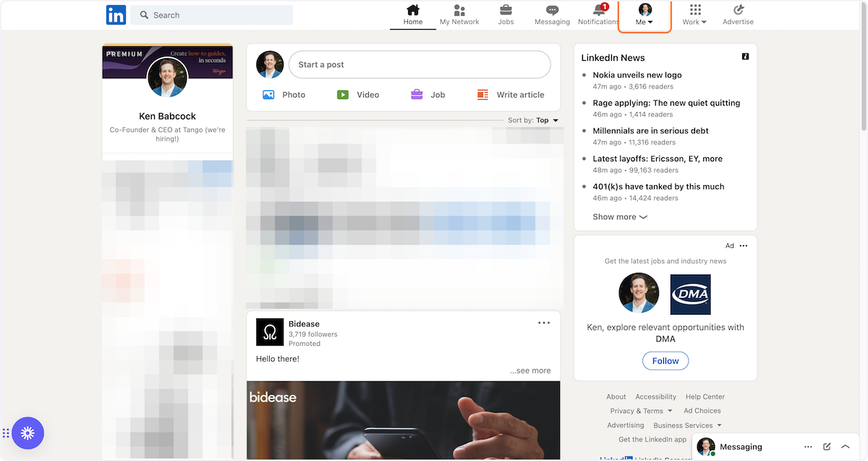Open Millennials are in serious debt

click(650, 131)
